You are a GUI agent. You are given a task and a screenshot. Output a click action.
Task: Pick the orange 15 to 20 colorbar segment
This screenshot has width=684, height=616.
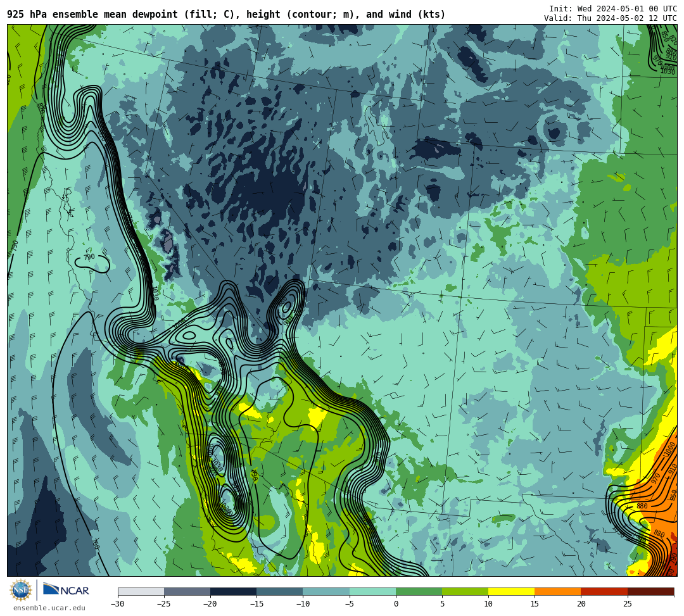[558, 591]
